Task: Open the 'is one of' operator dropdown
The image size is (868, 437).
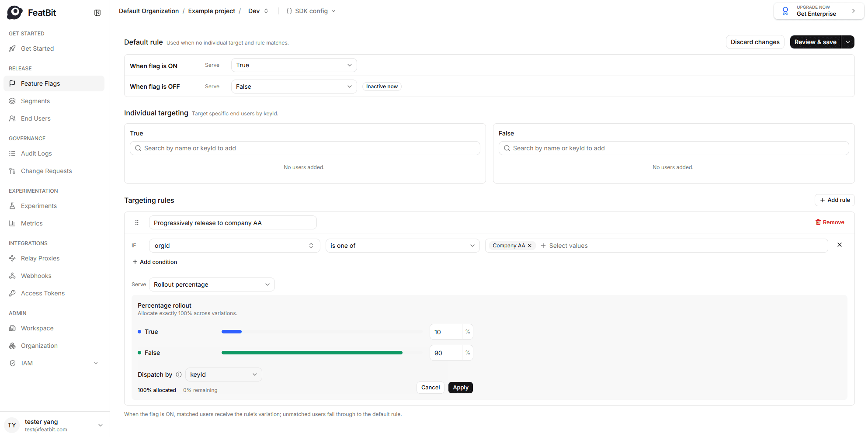Action: point(403,246)
